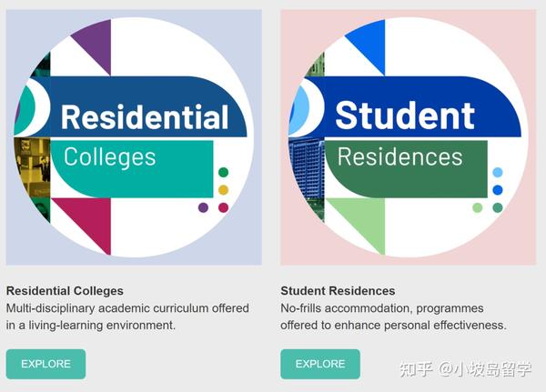
Task: Click the Zhihu watermark in the corner
Action: click(x=473, y=369)
